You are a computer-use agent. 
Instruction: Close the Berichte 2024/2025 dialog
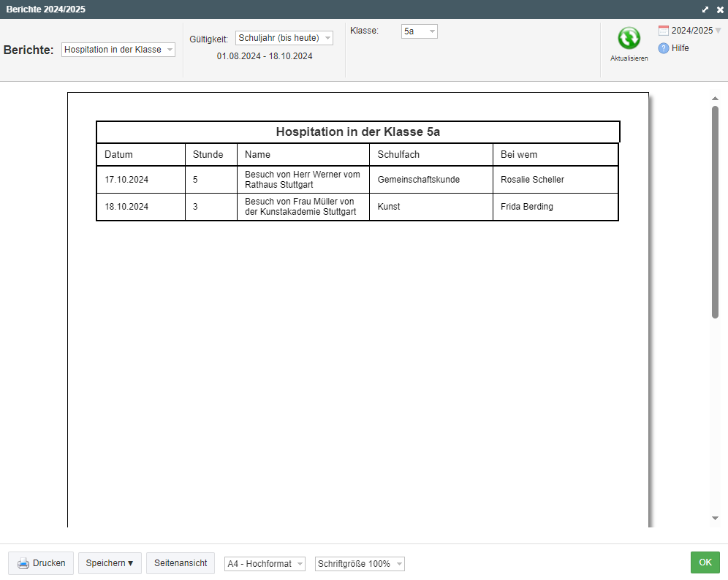pos(720,9)
